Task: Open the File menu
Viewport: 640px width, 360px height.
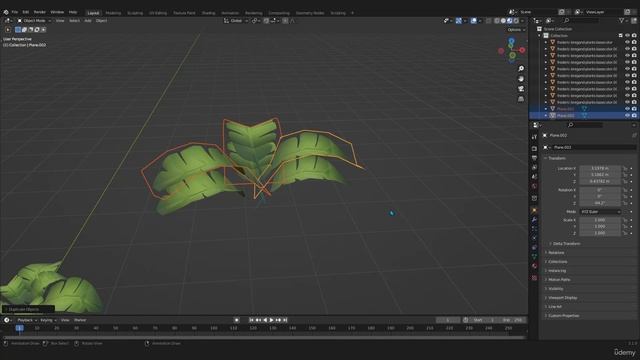Action: coord(15,12)
